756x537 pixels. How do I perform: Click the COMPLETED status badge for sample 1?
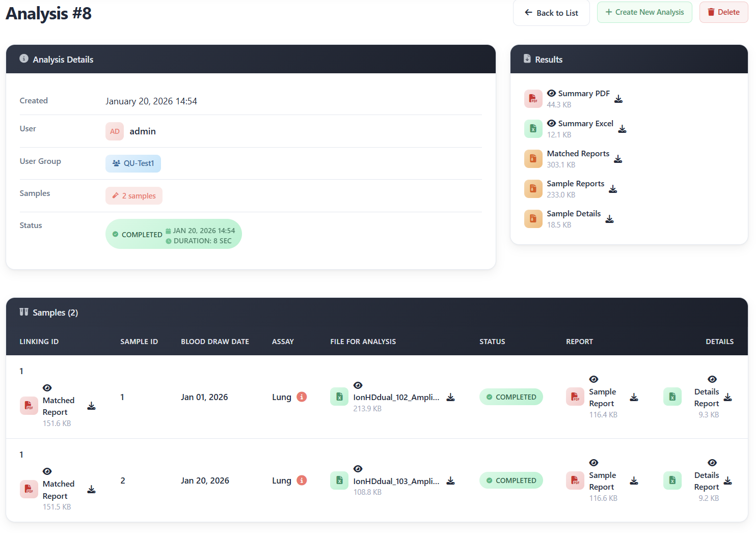tap(511, 397)
